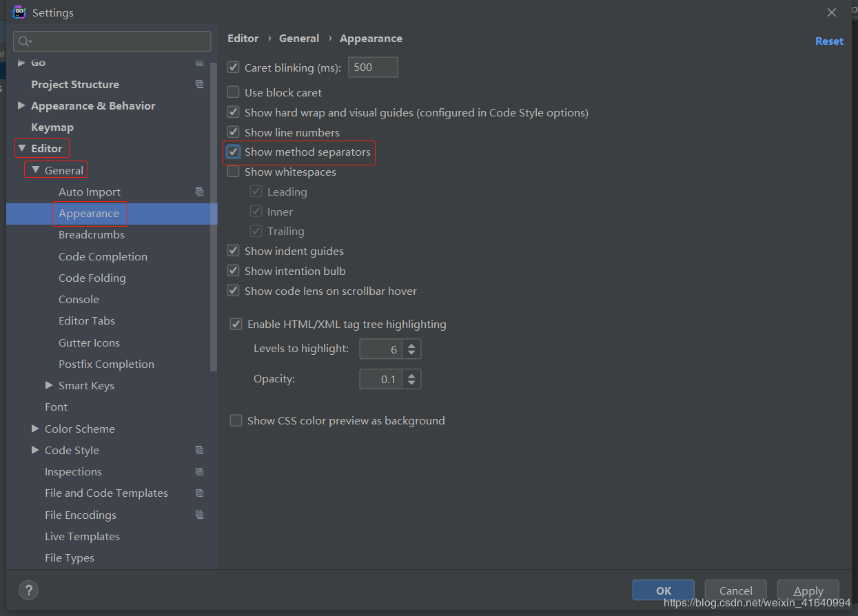Open Editor Tabs settings

point(87,320)
